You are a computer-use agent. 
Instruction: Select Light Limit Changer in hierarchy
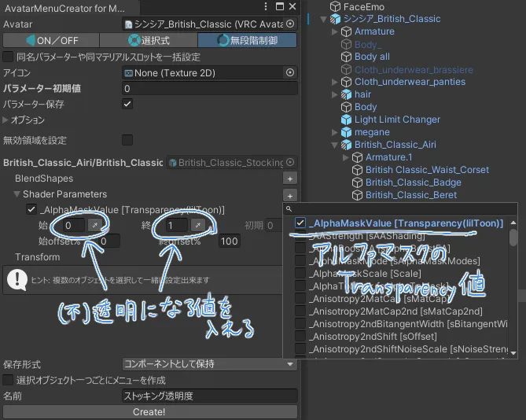click(x=397, y=120)
